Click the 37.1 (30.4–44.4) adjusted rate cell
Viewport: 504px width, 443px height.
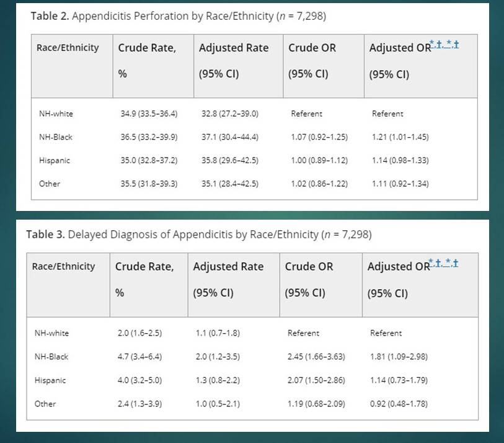(x=230, y=137)
